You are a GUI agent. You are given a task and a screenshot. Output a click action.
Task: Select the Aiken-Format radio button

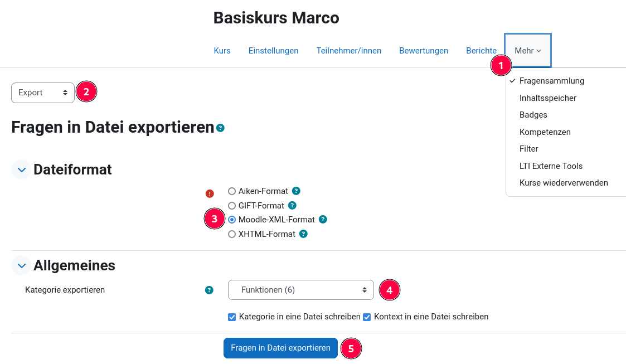232,191
